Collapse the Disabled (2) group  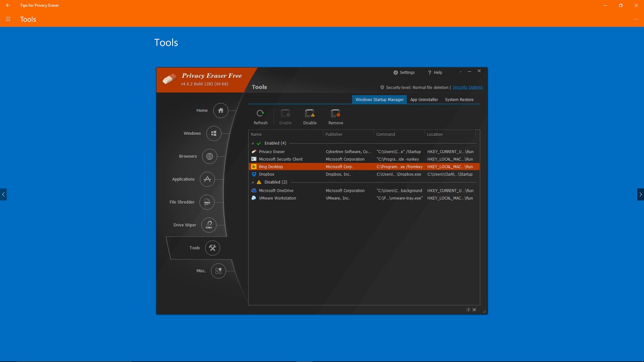[253, 182]
